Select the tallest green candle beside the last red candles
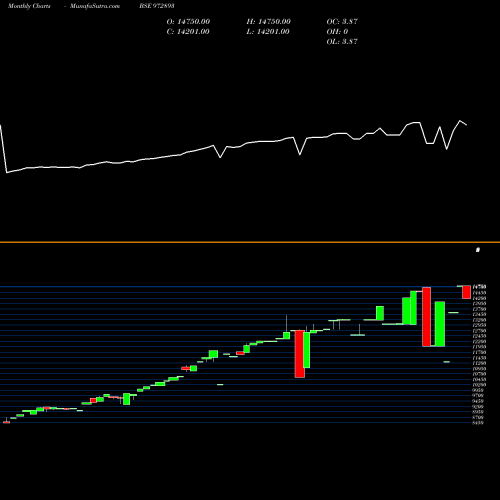Screen dimensions: 500x500 point(440,324)
